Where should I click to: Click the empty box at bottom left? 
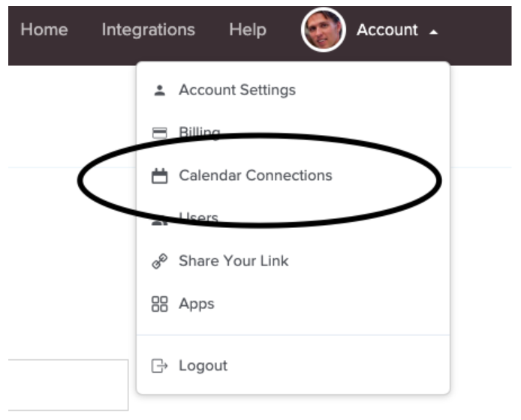(68, 384)
